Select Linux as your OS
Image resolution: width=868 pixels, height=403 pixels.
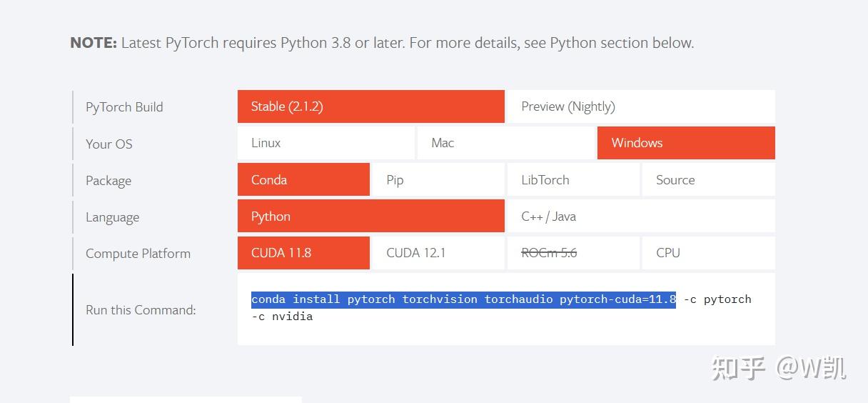click(x=325, y=143)
